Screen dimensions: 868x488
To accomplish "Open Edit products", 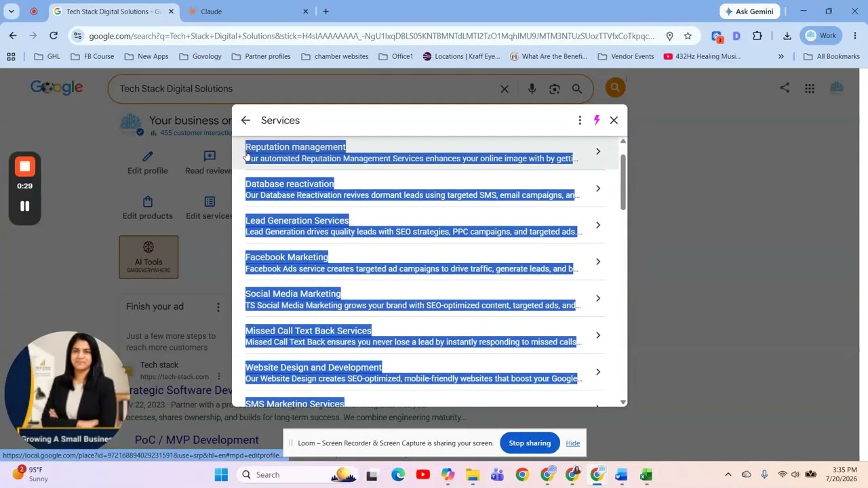I will click(x=147, y=208).
